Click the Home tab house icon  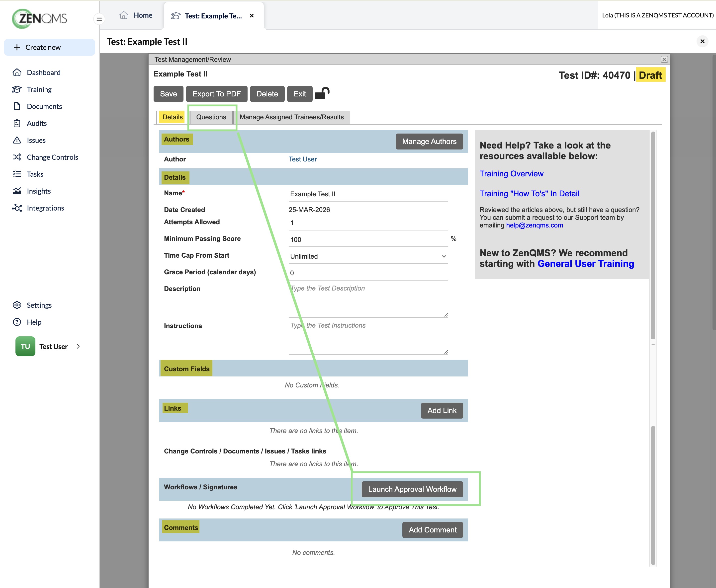point(124,15)
